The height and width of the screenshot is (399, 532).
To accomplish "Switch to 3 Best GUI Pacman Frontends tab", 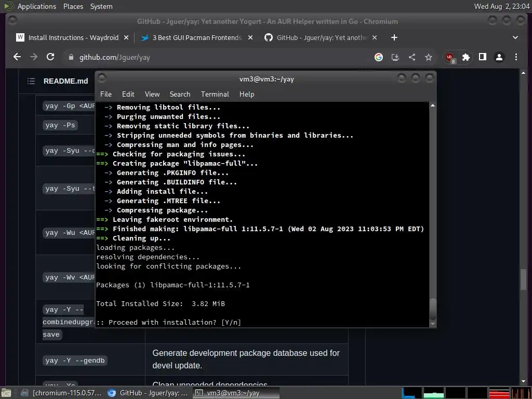I will pyautogui.click(x=197, y=37).
